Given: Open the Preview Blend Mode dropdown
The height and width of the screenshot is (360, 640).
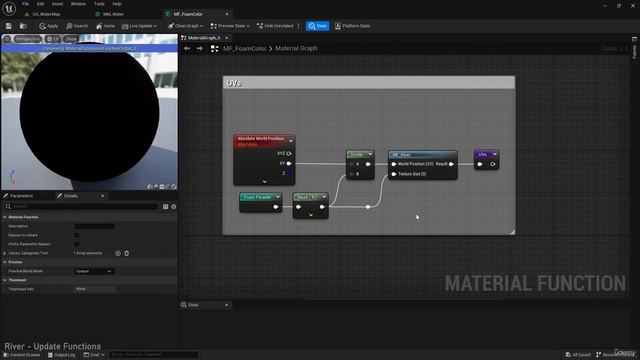Looking at the screenshot, I should (x=94, y=271).
